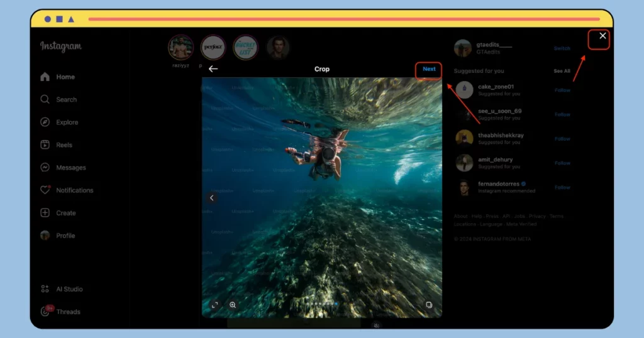Open Profile from the sidebar
This screenshot has height=338, width=644.
(x=57, y=236)
